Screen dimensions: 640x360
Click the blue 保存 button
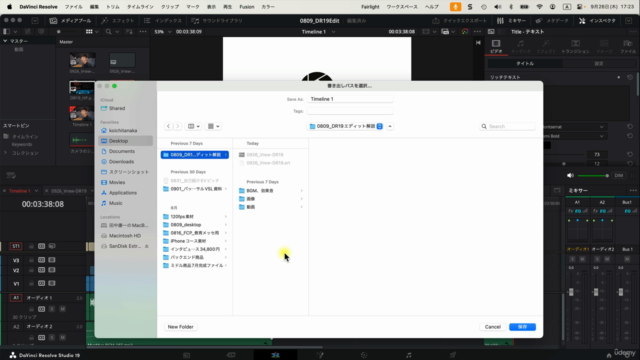tap(522, 327)
